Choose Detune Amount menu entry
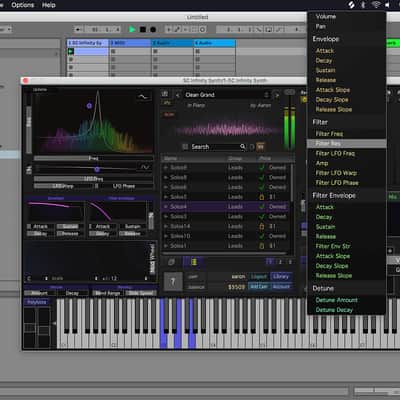The width and height of the screenshot is (400, 400). [x=336, y=300]
